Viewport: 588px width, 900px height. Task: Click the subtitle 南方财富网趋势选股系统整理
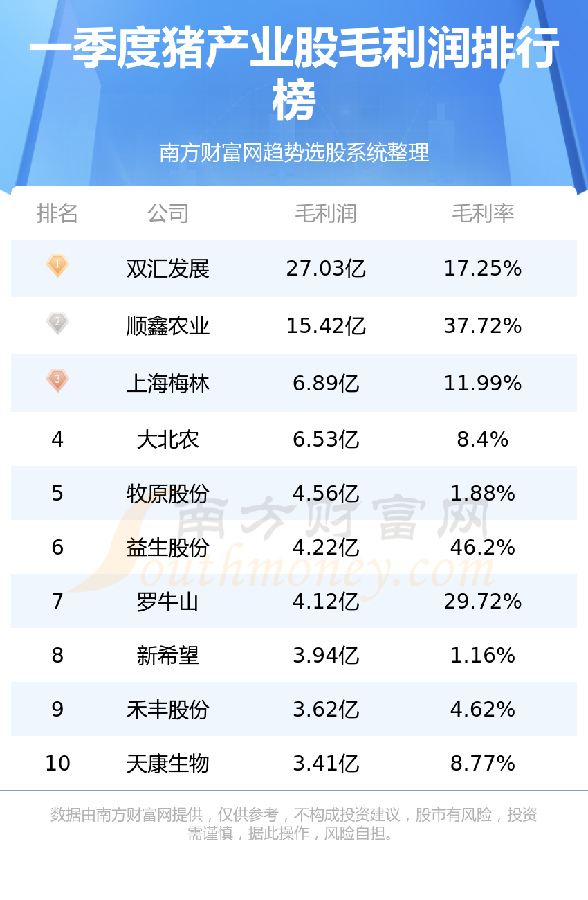click(x=294, y=152)
